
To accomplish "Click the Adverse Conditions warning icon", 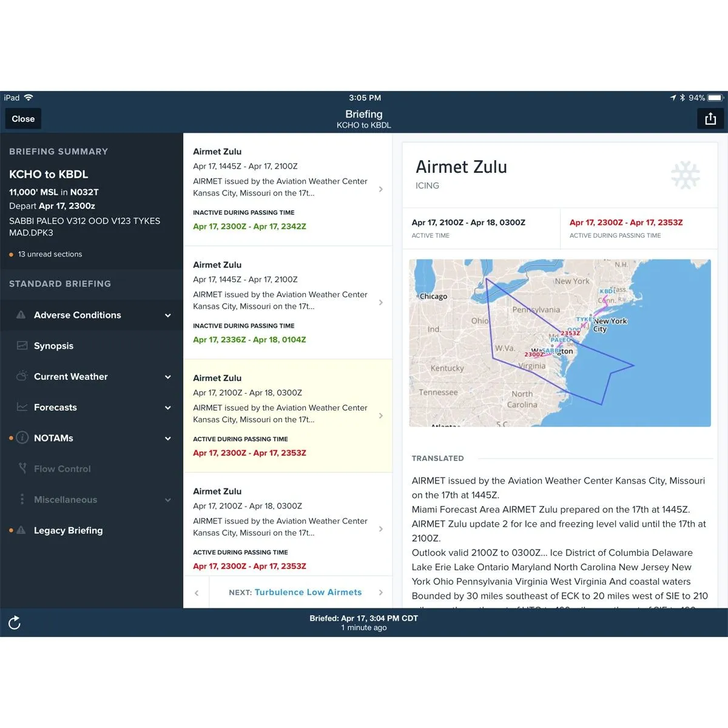I will (x=21, y=315).
